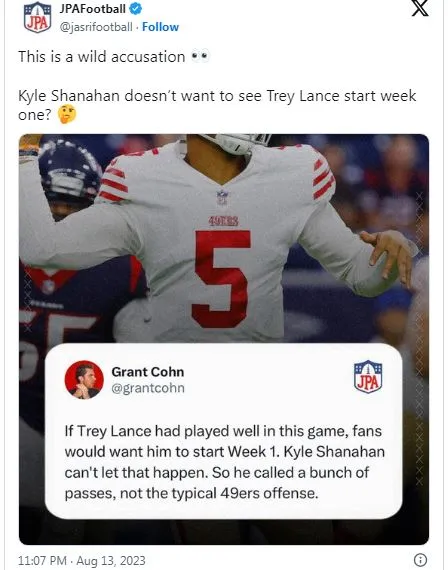448x570 pixels.
Task: Click Grant Cohn's round profile photo
Action: click(84, 380)
